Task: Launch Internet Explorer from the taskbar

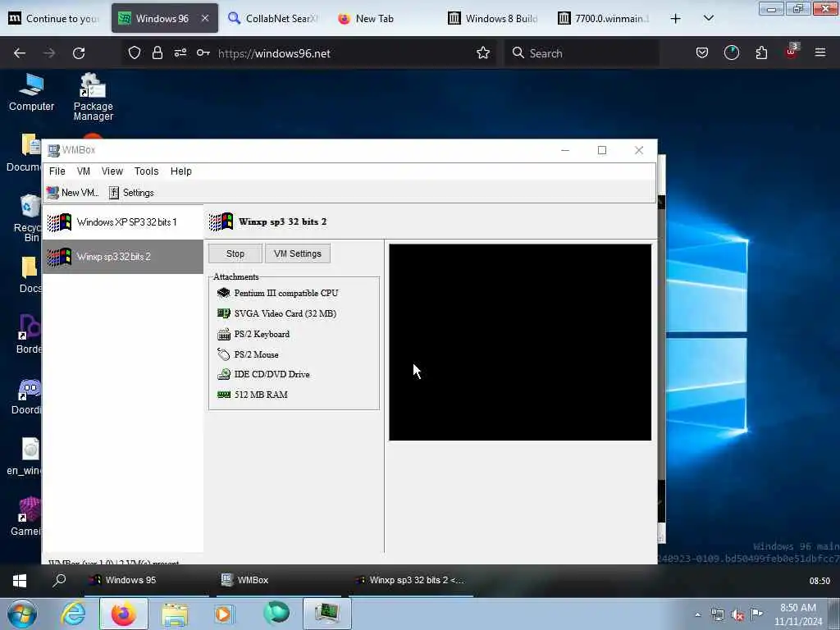Action: 73,614
